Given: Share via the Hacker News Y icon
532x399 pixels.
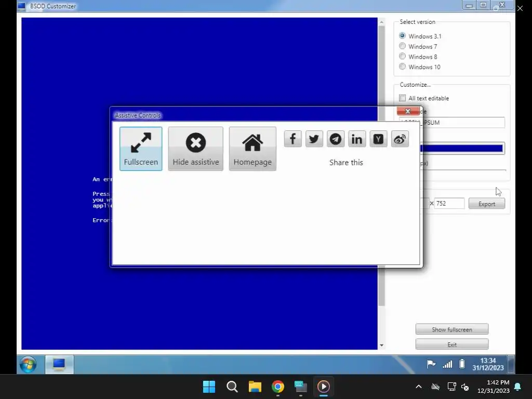Looking at the screenshot, I should click(x=378, y=139).
